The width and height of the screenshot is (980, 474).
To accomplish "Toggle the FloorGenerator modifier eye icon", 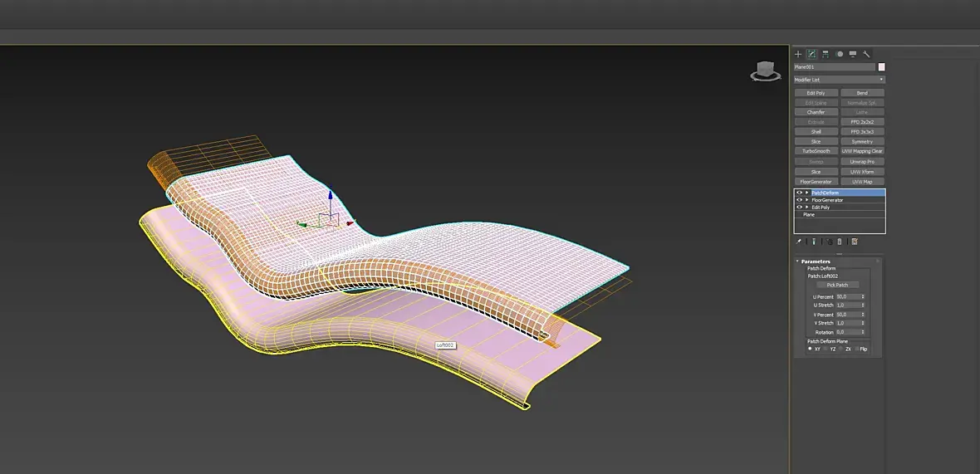I will (799, 200).
